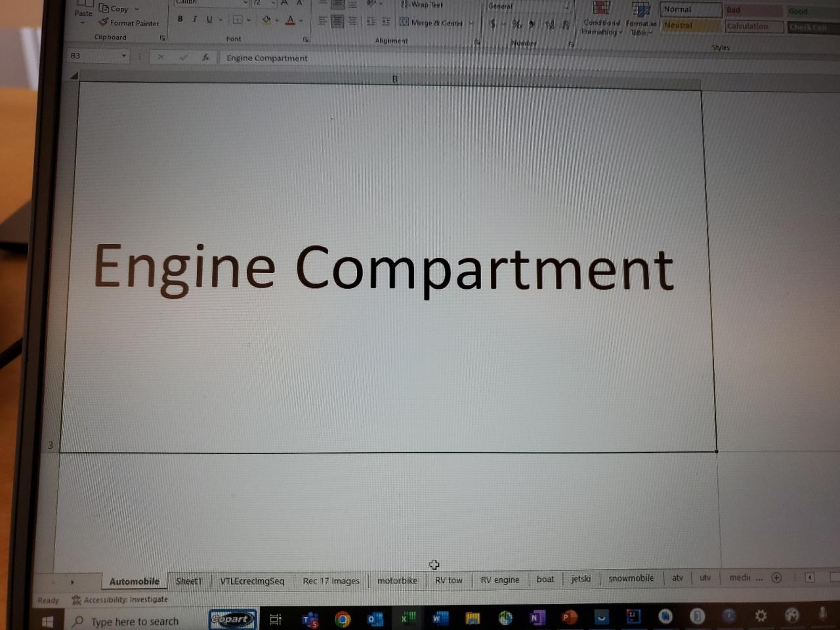
Task: Open the Windows Start menu
Action: [x=47, y=621]
